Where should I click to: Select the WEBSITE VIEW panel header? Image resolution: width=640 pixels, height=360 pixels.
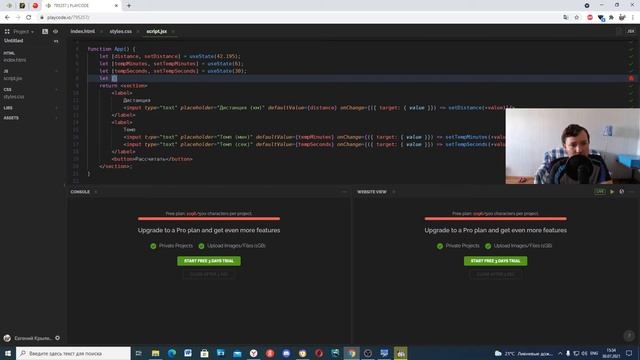pyautogui.click(x=371, y=192)
